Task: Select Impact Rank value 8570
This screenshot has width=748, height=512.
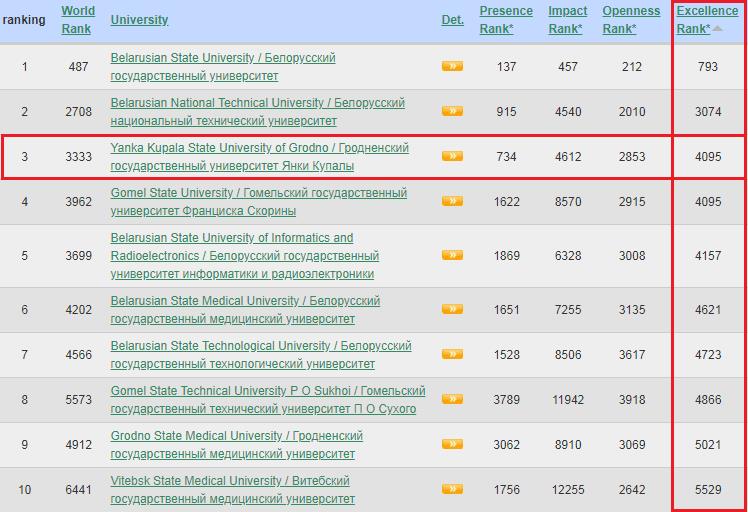Action: 568,201
